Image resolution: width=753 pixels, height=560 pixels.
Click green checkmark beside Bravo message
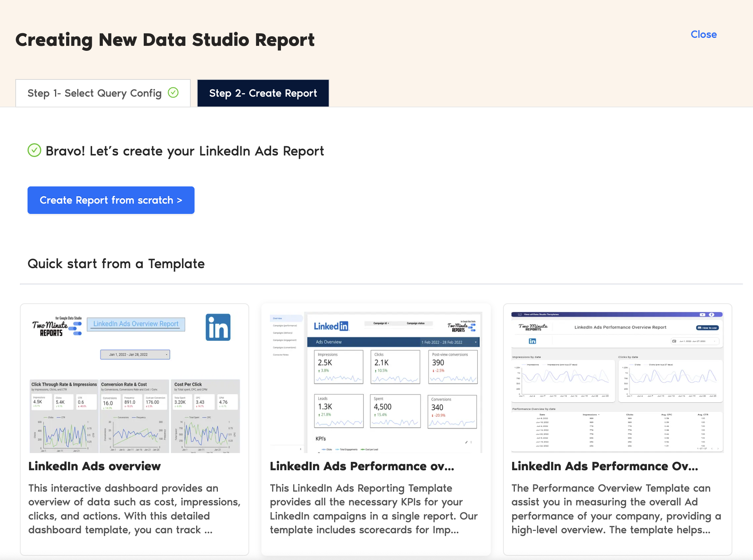coord(34,151)
